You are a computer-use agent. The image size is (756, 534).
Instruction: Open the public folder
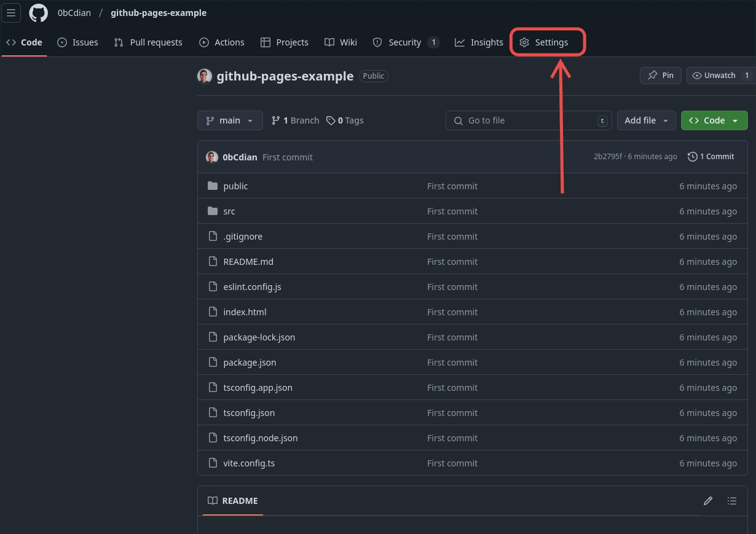235,186
